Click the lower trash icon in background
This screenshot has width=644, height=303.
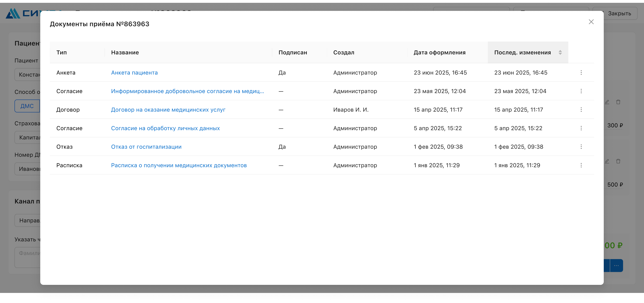click(x=618, y=161)
